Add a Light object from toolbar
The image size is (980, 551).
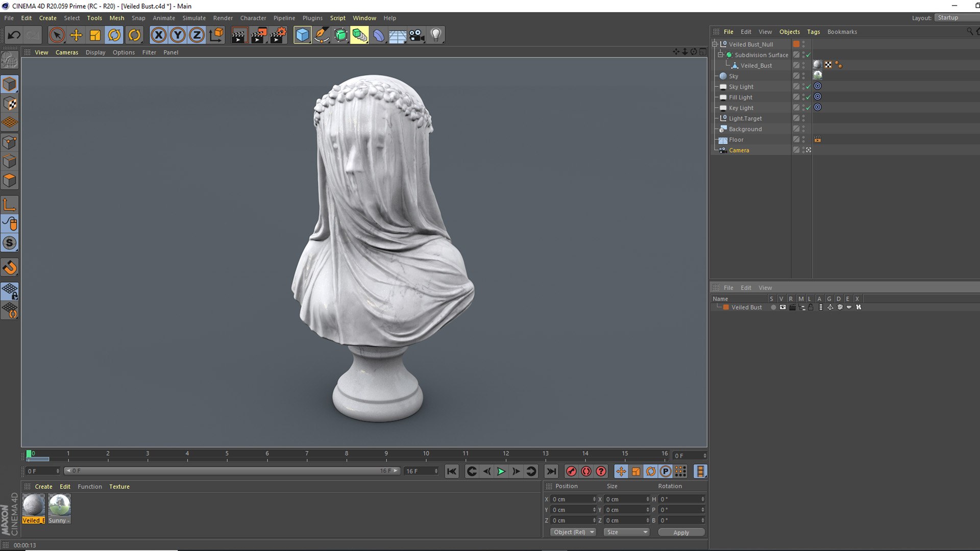436,35
